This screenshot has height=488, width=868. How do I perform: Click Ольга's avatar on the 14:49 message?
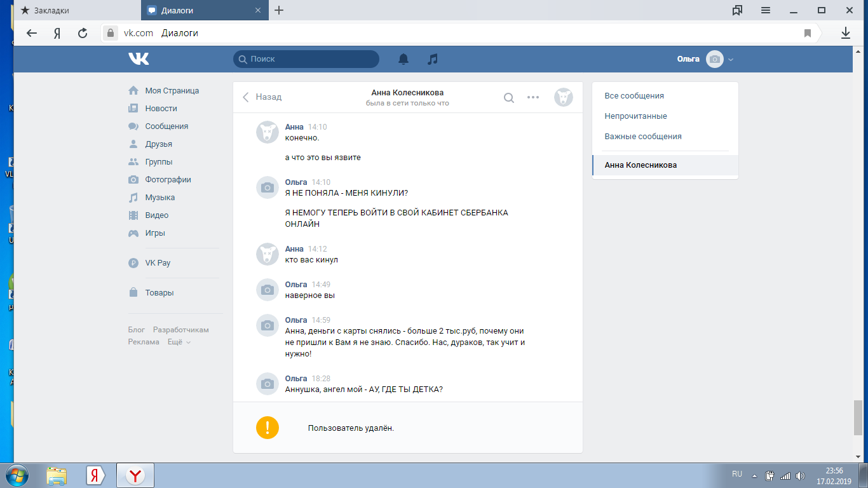point(268,290)
